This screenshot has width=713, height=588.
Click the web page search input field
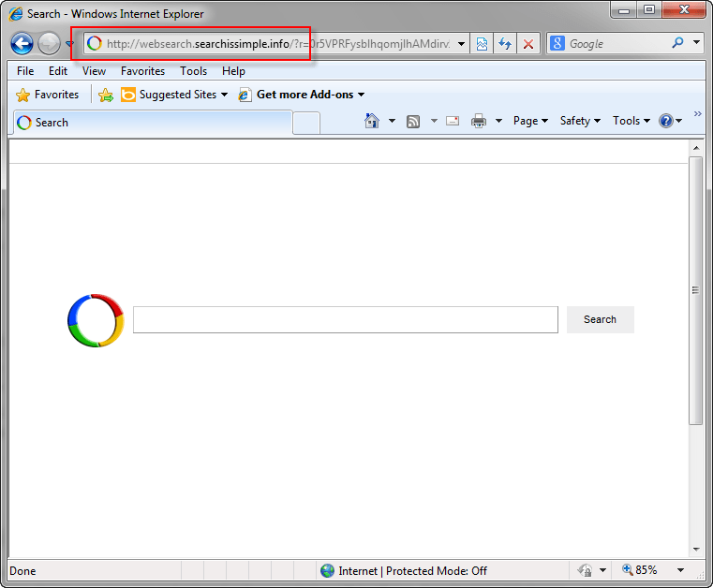[x=346, y=319]
